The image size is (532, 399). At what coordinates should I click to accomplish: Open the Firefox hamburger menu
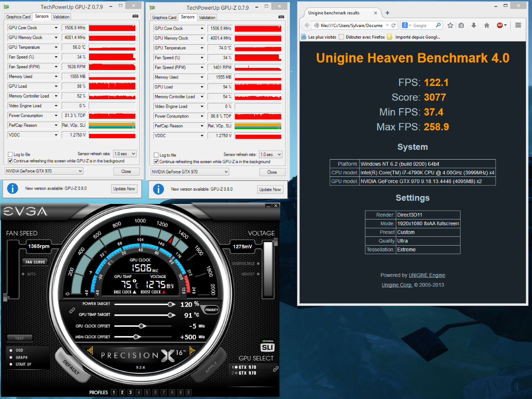[518, 25]
